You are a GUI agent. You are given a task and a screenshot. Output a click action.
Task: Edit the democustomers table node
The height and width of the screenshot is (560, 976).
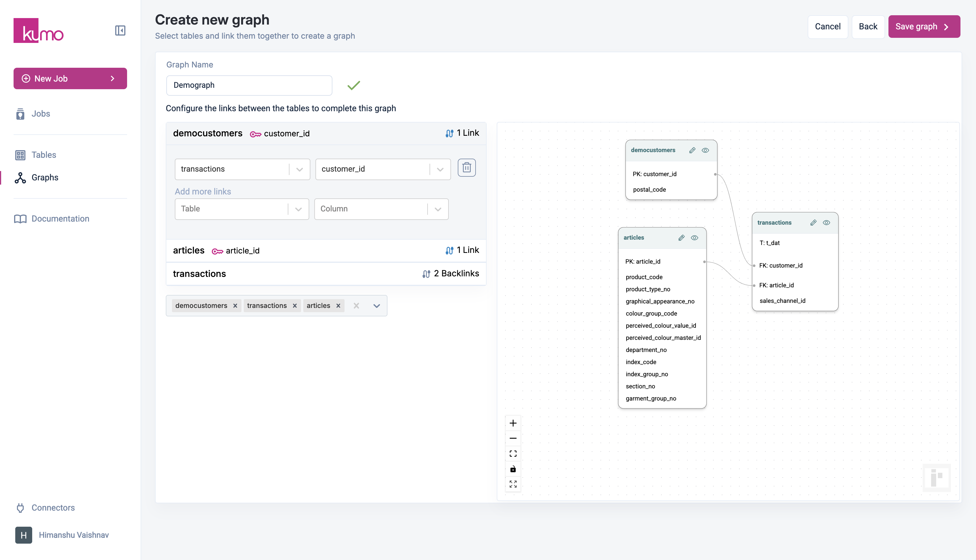pyautogui.click(x=692, y=150)
